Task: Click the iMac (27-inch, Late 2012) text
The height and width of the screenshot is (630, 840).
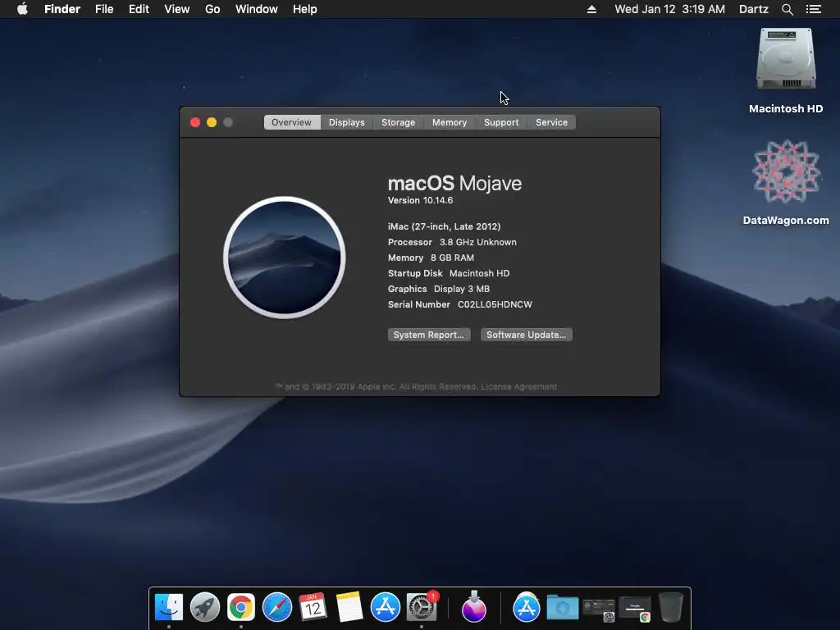Action: click(444, 226)
